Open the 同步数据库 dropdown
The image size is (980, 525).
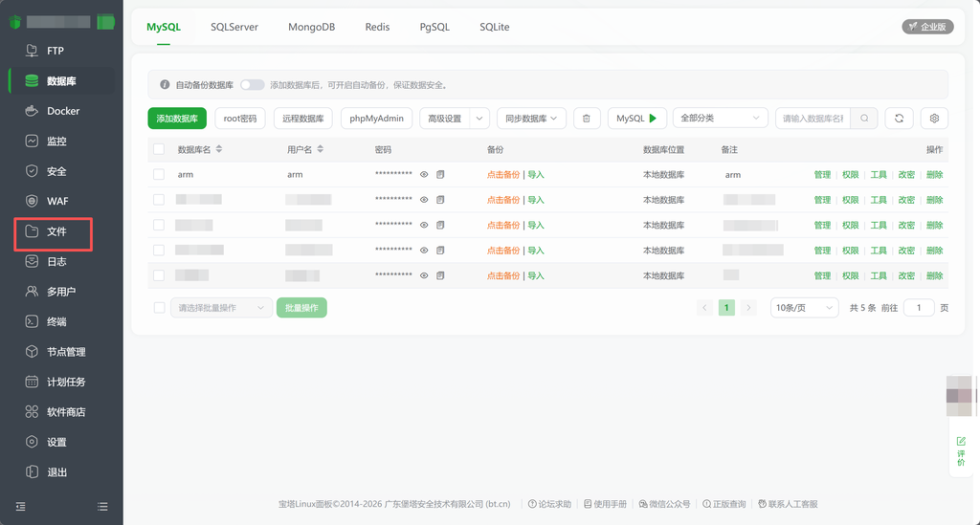coord(531,118)
